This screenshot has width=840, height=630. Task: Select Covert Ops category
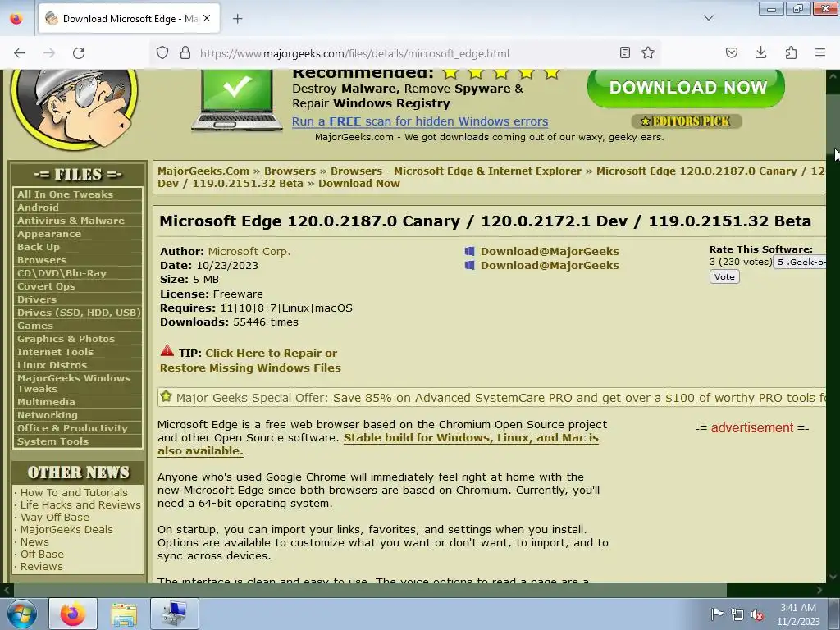(x=46, y=286)
